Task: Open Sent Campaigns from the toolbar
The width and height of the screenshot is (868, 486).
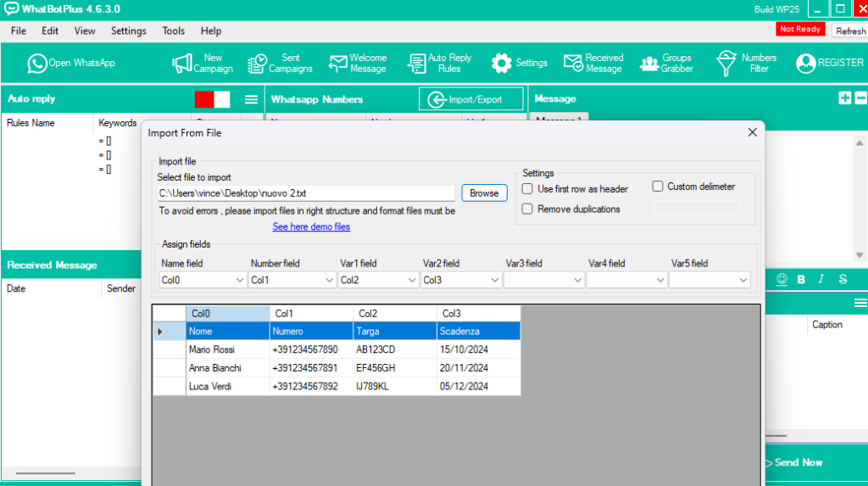Action: click(x=257, y=64)
